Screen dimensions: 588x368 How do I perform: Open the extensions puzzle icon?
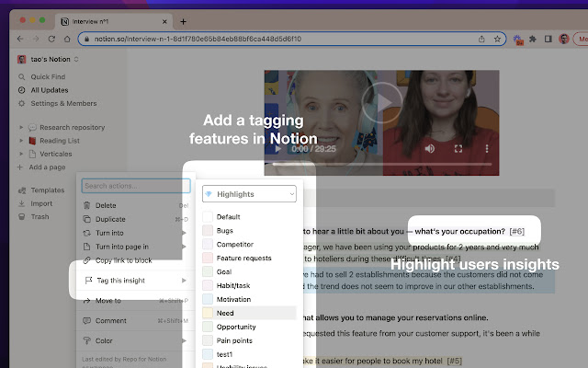[533, 39]
